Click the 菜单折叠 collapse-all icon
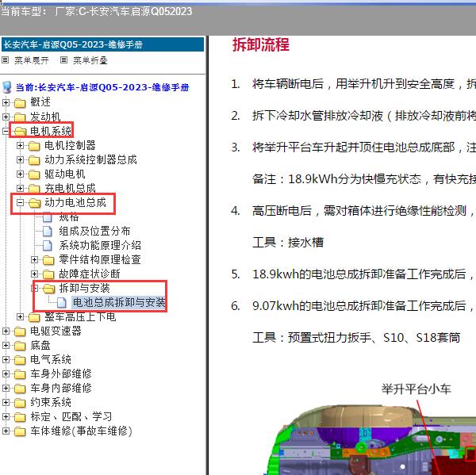Screen dimensions: 476x475 click(x=63, y=60)
